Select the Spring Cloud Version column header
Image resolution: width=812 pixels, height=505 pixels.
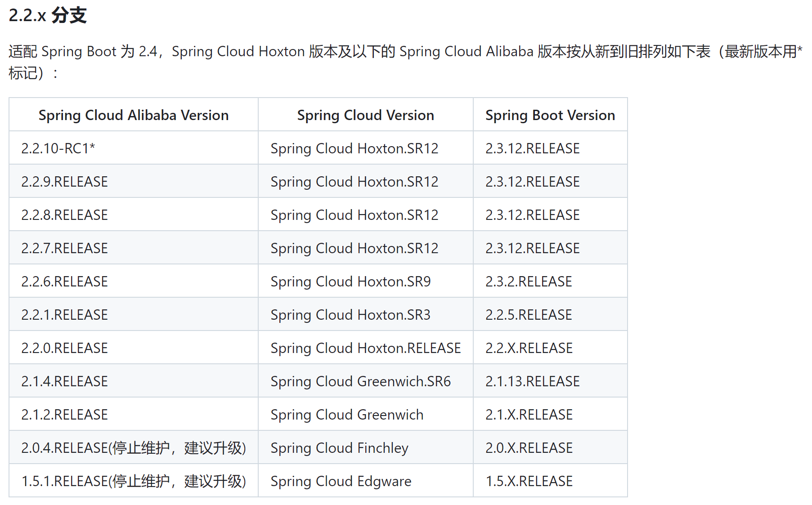tap(365, 115)
